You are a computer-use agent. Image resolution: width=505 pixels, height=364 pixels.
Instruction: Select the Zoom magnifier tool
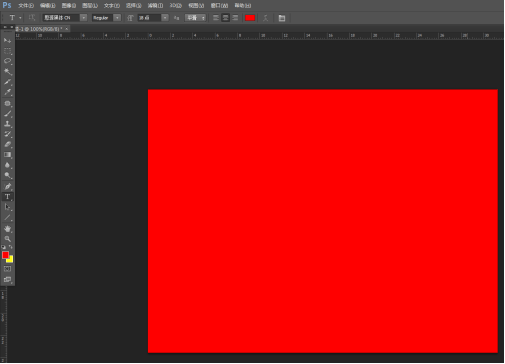[x=7, y=239]
